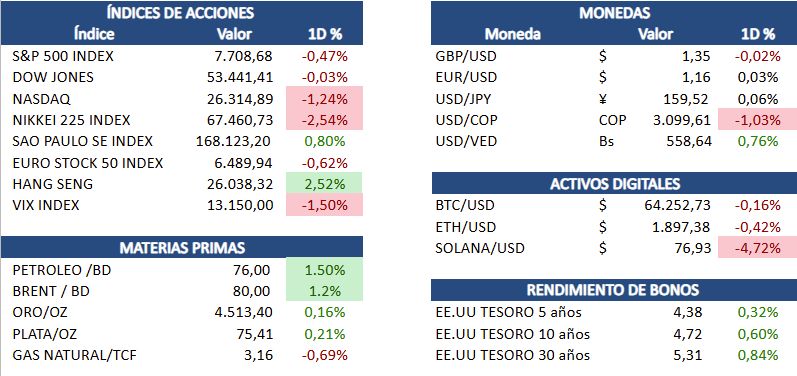Click the GAS NATURAL/TCF -0,69% cell
This screenshot has height=376, width=797.
point(324,355)
